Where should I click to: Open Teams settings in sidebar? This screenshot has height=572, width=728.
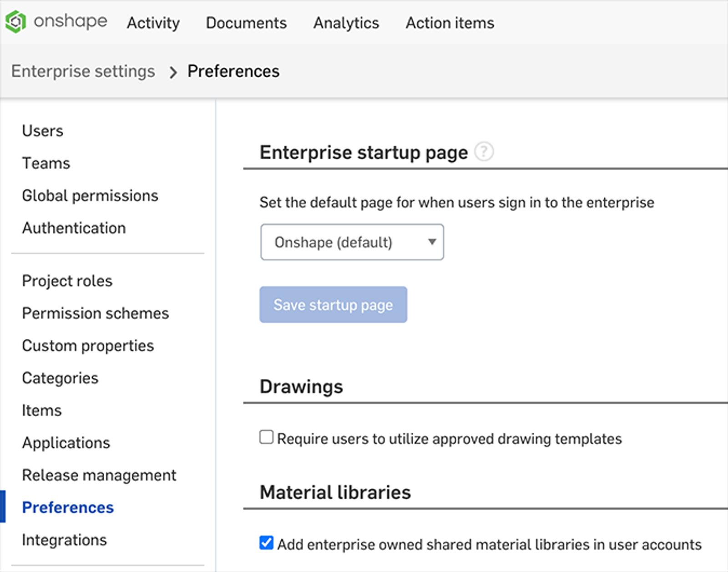[x=46, y=163]
